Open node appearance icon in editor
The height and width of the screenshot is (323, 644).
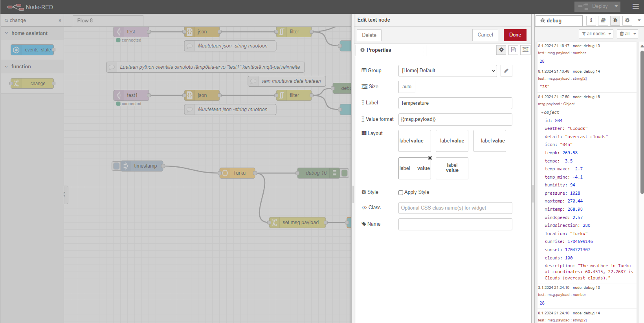pos(525,50)
